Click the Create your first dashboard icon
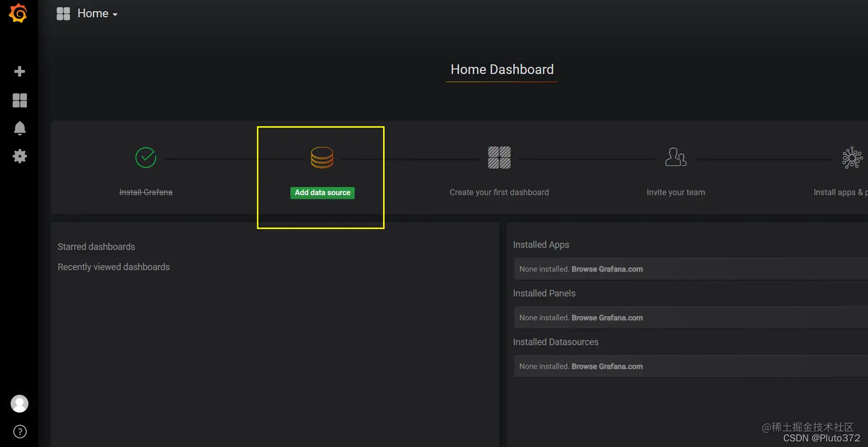 click(499, 157)
